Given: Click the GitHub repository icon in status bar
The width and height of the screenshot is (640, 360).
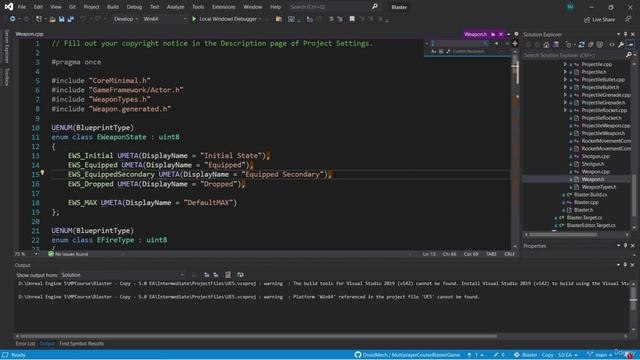Looking at the screenshot, I should (358, 355).
